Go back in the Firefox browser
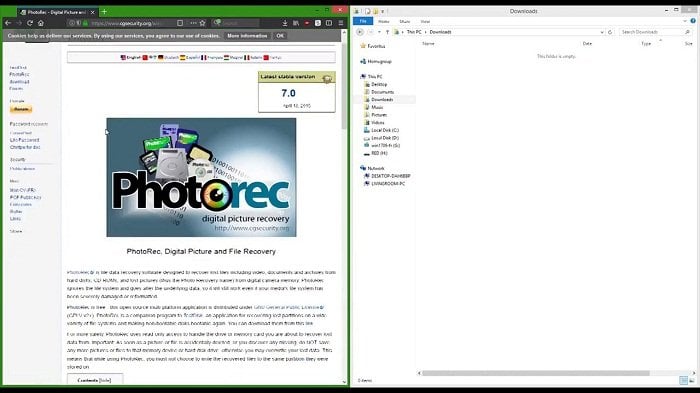The image size is (700, 393). pyautogui.click(x=8, y=23)
